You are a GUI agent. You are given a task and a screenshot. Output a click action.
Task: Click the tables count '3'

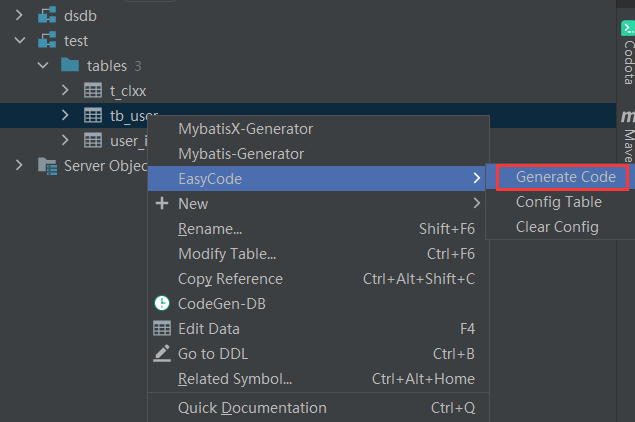(x=138, y=66)
